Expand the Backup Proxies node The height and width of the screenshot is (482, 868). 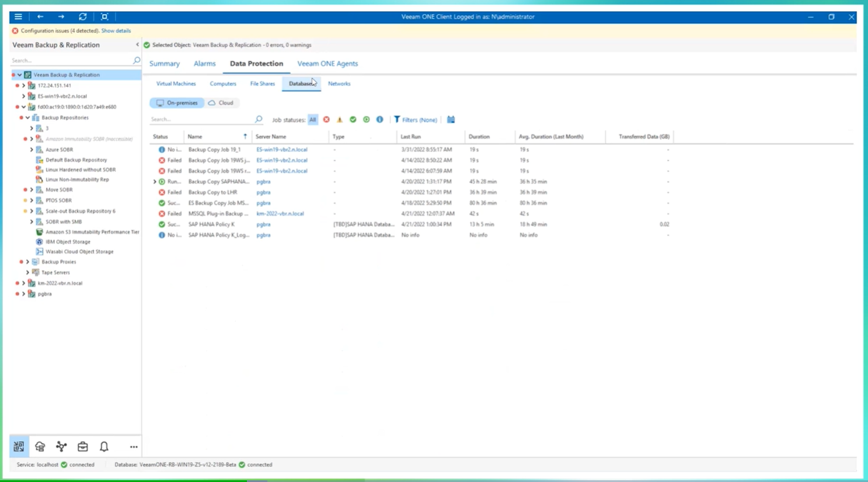click(x=27, y=262)
